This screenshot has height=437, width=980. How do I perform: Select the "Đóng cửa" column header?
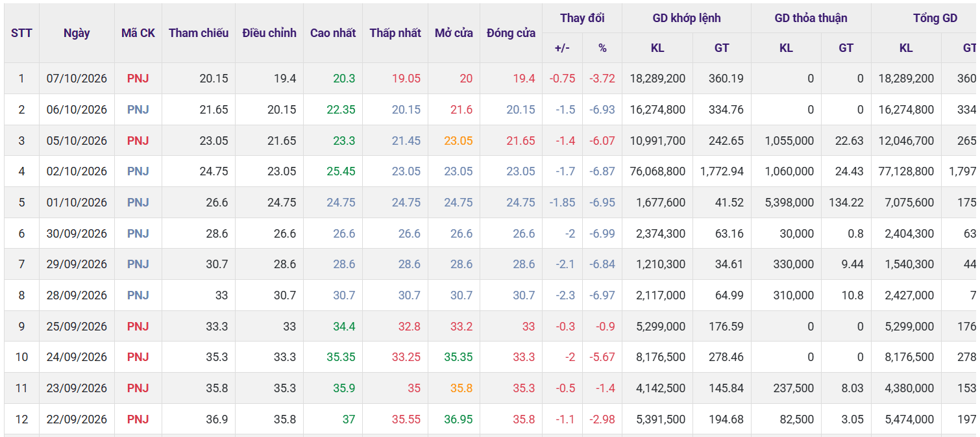pos(511,33)
